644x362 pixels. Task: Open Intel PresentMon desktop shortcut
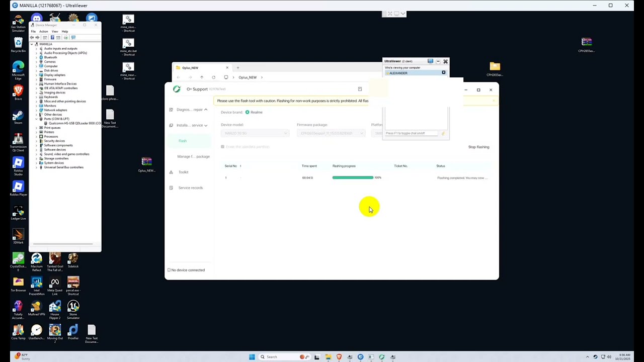coord(36,286)
